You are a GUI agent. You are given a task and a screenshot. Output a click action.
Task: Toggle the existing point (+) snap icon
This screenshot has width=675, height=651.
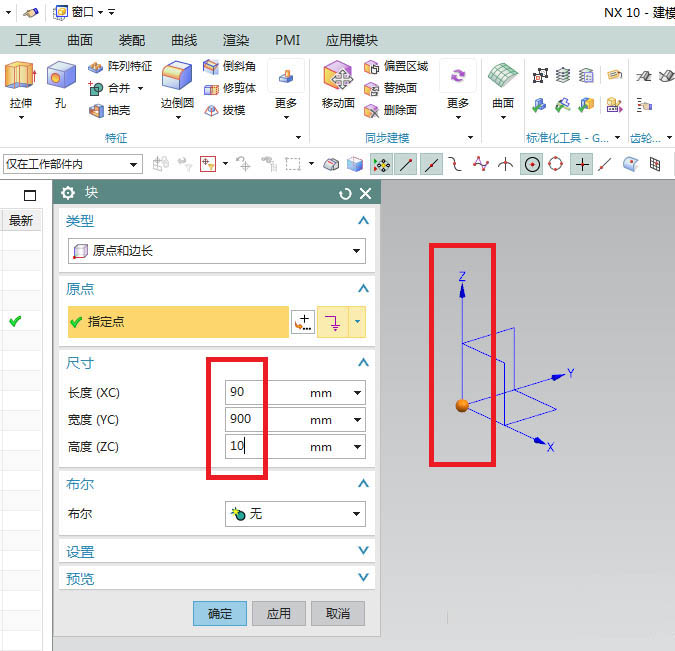pyautogui.click(x=582, y=164)
